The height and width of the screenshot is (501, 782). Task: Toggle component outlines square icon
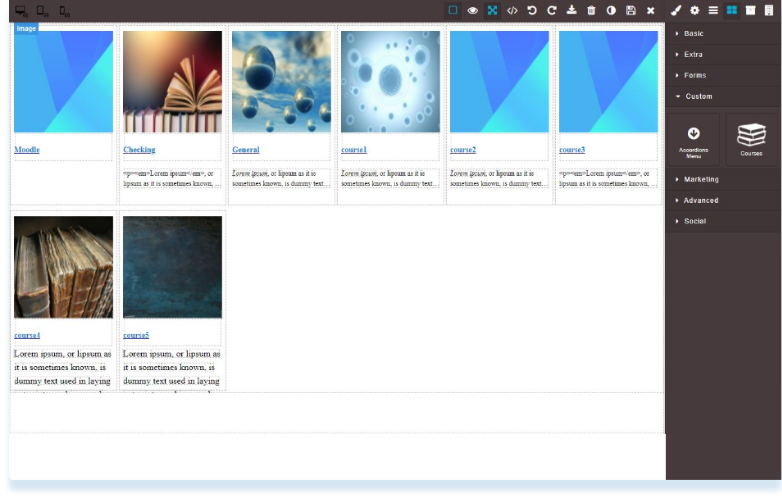(x=453, y=10)
